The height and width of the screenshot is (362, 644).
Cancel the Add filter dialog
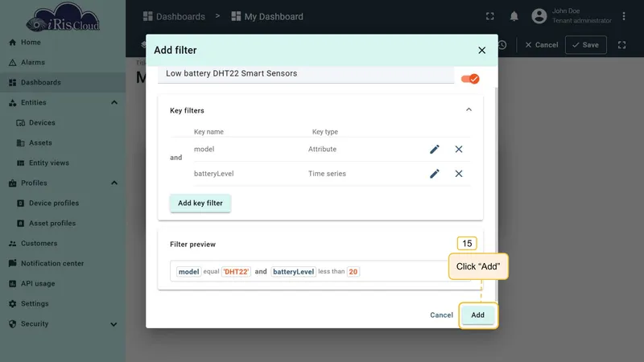coord(441,315)
